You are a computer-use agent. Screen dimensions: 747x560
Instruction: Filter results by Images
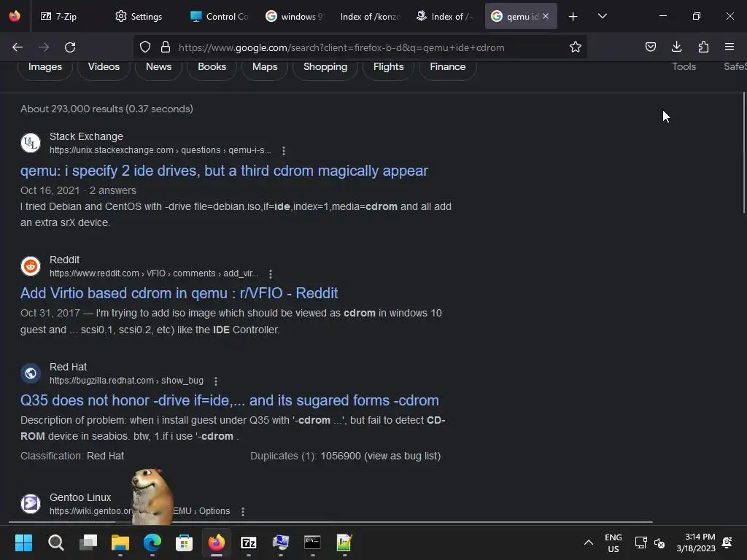pyautogui.click(x=45, y=66)
